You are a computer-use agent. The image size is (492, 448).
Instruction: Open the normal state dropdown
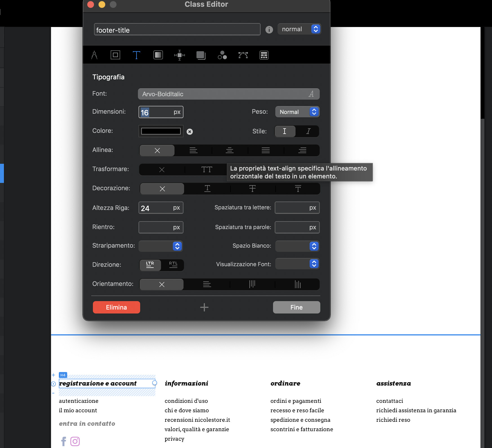(299, 29)
